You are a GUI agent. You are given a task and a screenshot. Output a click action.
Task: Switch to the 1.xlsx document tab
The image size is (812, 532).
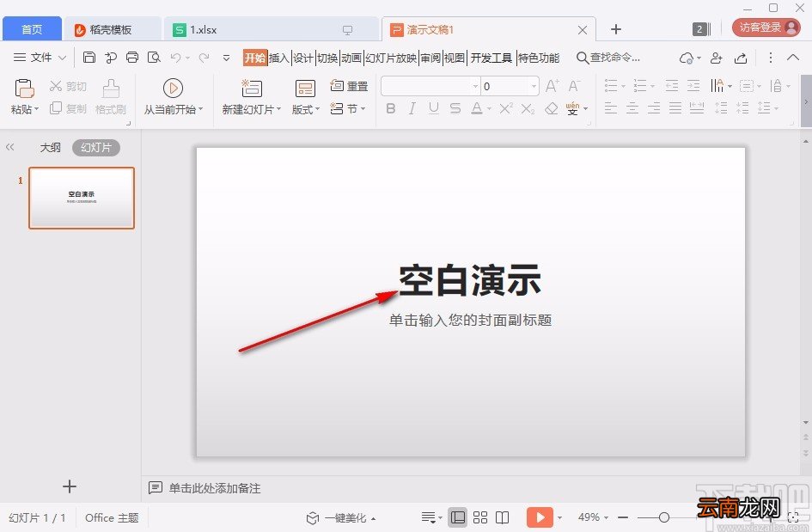(272, 29)
